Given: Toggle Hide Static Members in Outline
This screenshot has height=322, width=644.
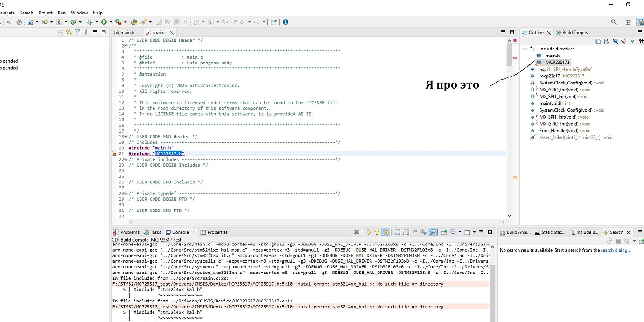Looking at the screenshot, I should (x=624, y=42).
